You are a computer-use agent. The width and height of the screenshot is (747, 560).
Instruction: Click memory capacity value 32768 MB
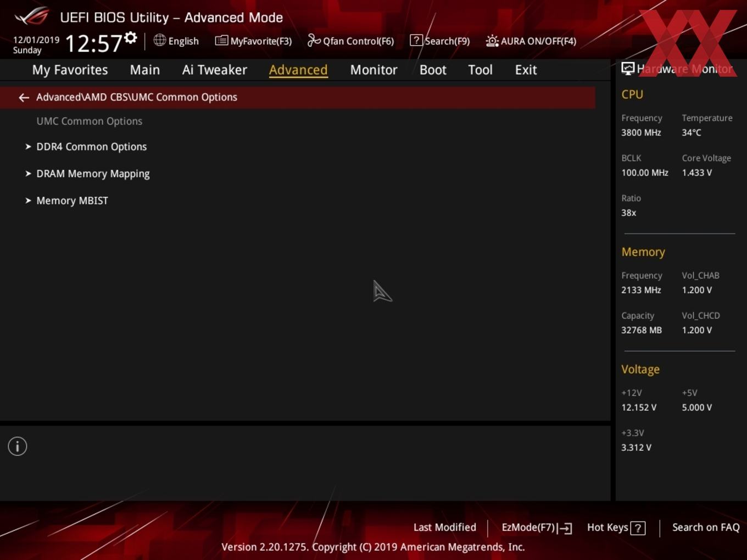tap(642, 330)
